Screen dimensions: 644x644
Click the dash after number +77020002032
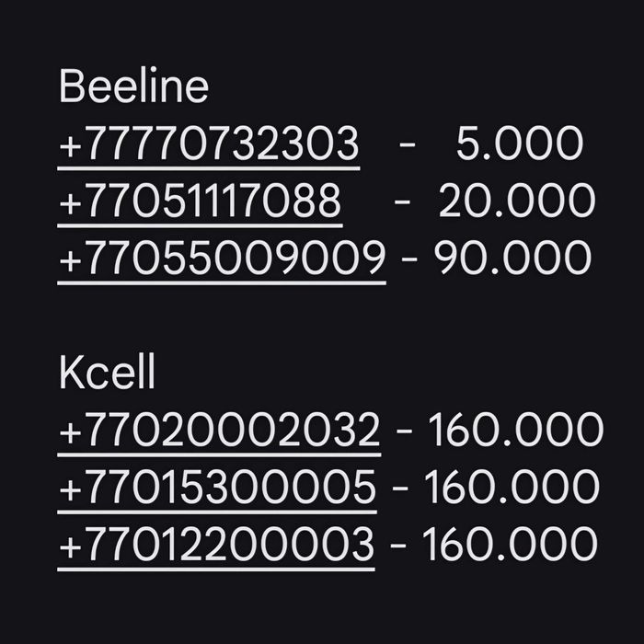405,431
